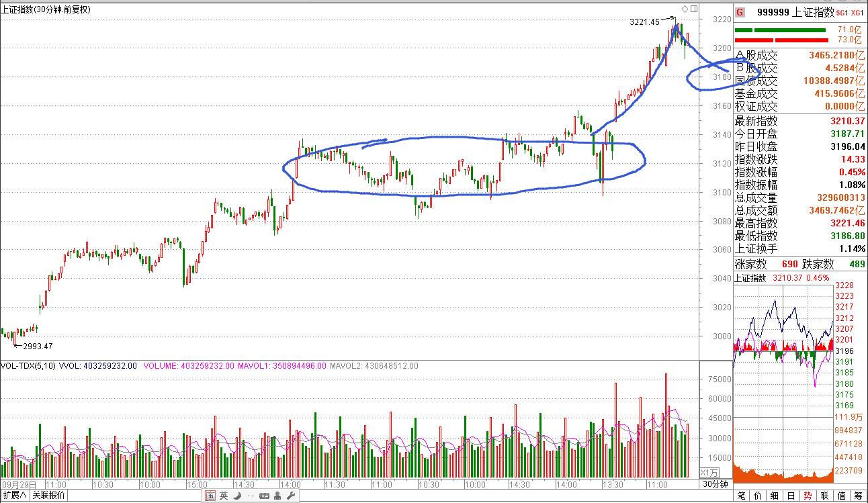Click the diamond icon atop the chart
The width and height of the screenshot is (868, 503).
(x=685, y=9)
